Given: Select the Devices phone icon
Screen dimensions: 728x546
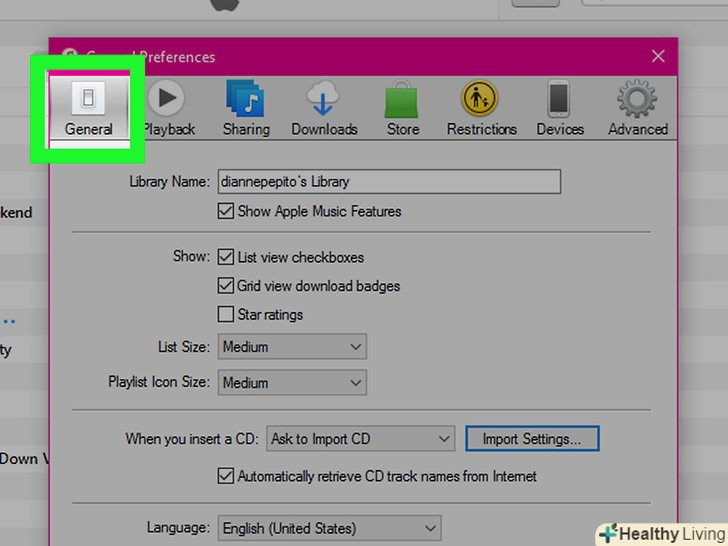Looking at the screenshot, I should pos(559,98).
